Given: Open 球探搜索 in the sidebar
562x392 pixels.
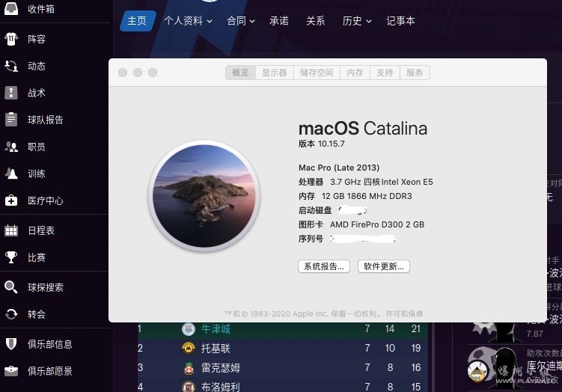Looking at the screenshot, I should point(46,287).
